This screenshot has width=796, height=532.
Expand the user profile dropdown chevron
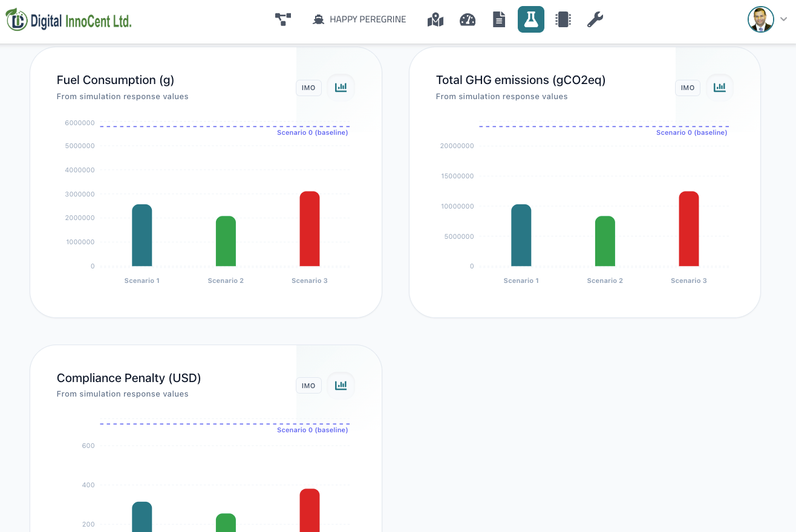(783, 19)
